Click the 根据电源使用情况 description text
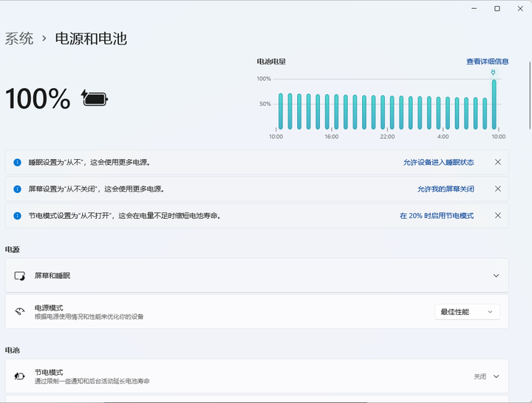This screenshot has height=403, width=532. coord(89,316)
